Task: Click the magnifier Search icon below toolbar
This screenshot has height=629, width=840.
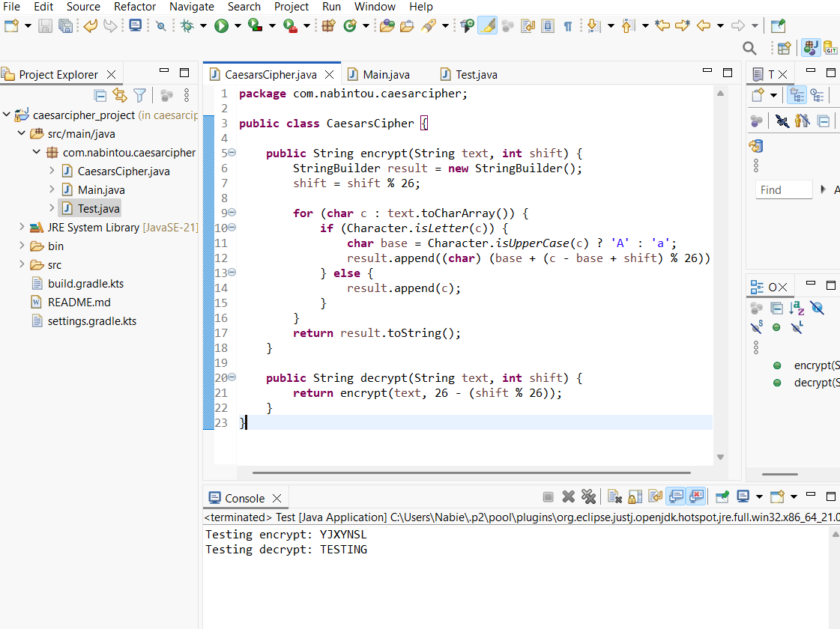Action: coord(749,49)
